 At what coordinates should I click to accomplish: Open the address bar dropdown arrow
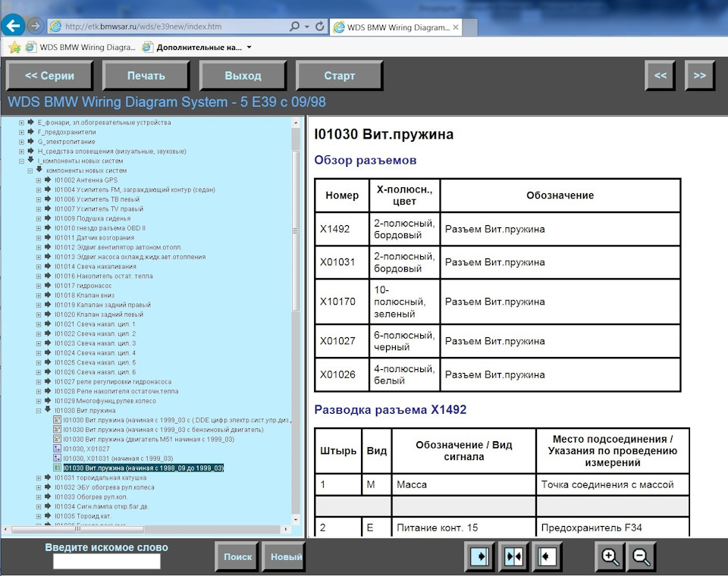coord(307,27)
